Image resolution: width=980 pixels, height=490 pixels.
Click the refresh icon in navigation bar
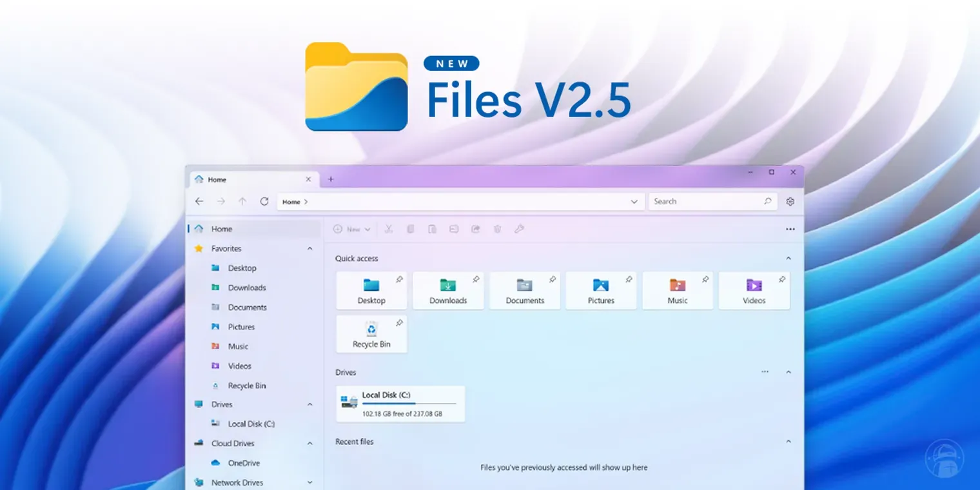264,202
